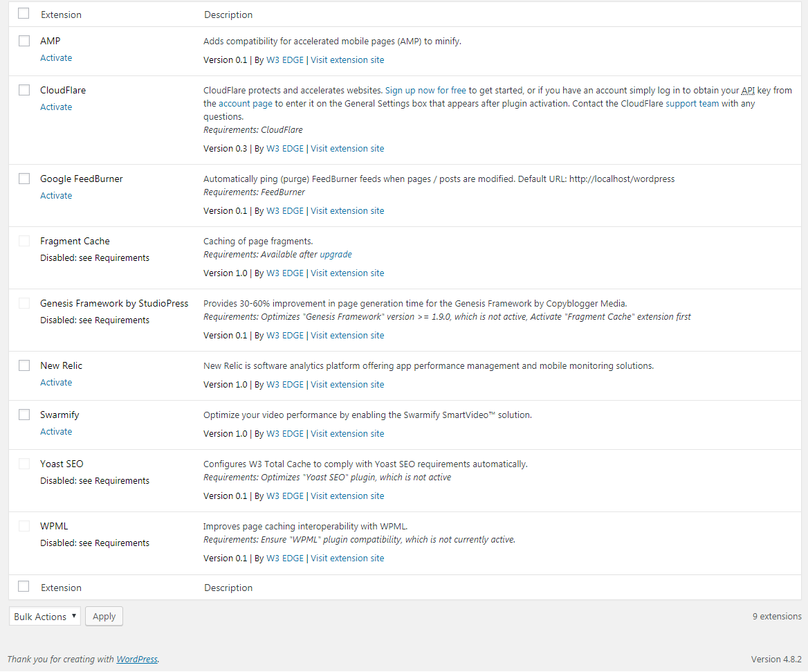Click the 'Requirements: FeedBurner' text
This screenshot has width=808, height=672.
click(x=254, y=192)
